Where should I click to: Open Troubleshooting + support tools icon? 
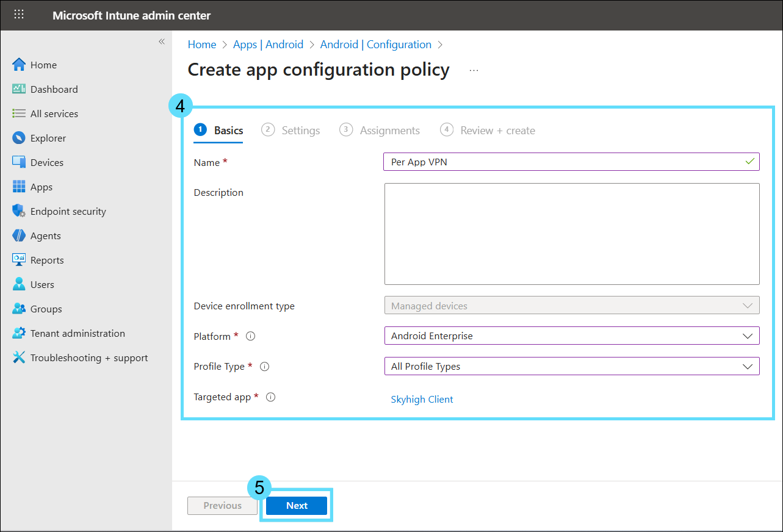19,358
